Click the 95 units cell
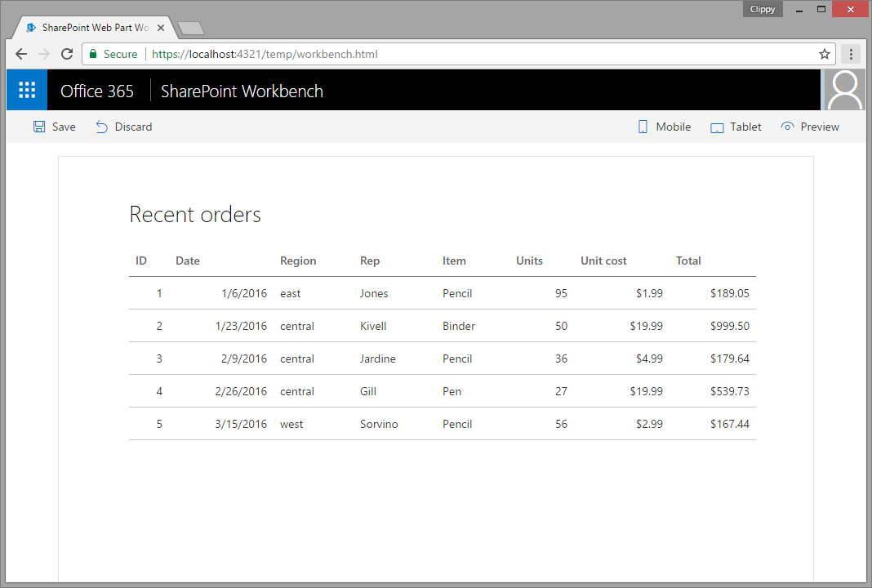This screenshot has height=588, width=872. point(561,293)
